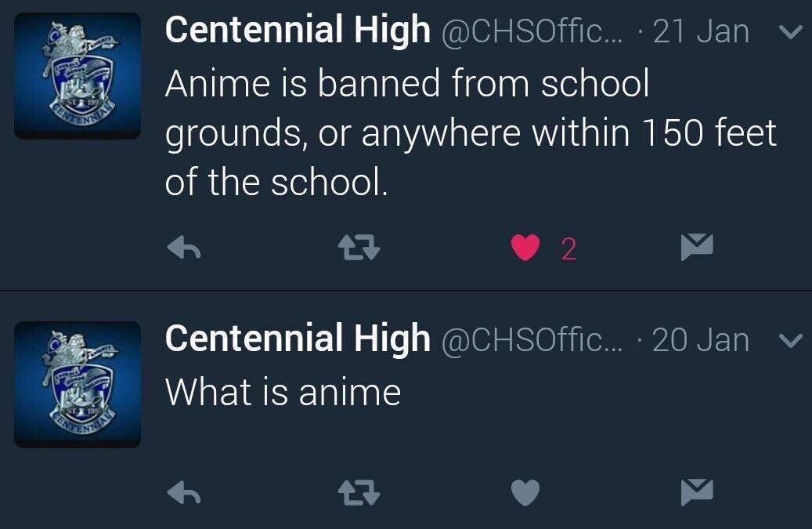The width and height of the screenshot is (812, 529).
Task: Open @CHSOffic... handle on first tweet
Action: pyautogui.click(x=533, y=32)
